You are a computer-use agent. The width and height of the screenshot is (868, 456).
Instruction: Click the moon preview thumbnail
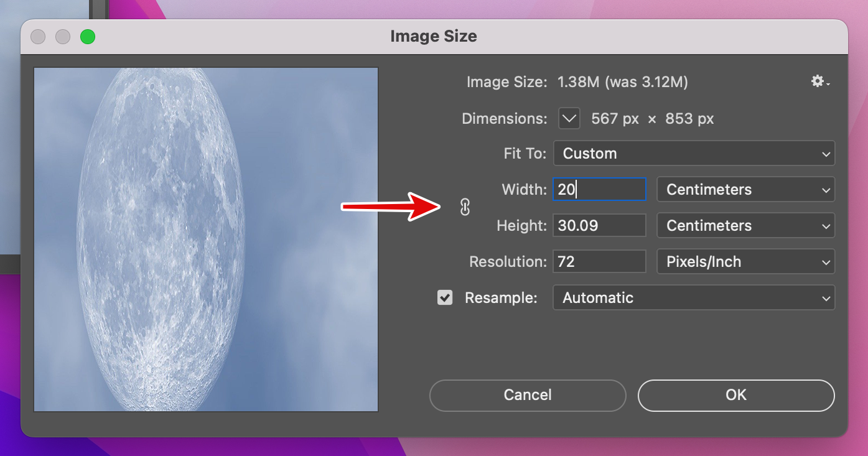[x=206, y=240]
